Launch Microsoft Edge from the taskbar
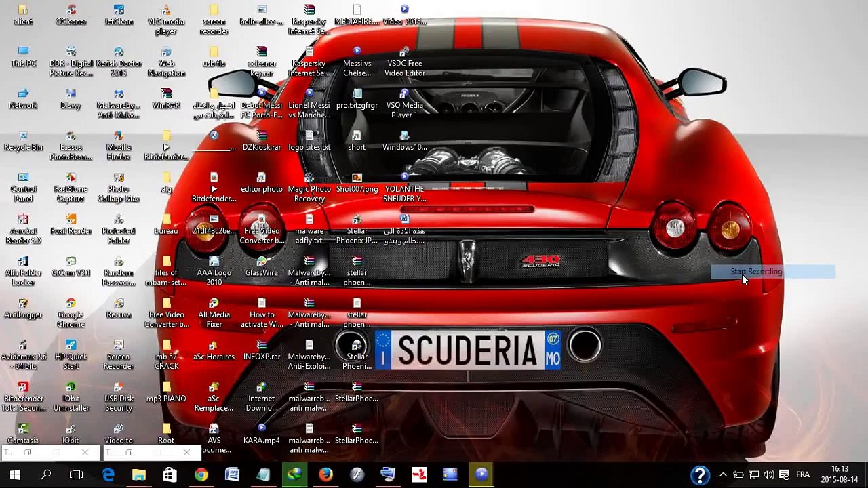 (108, 475)
